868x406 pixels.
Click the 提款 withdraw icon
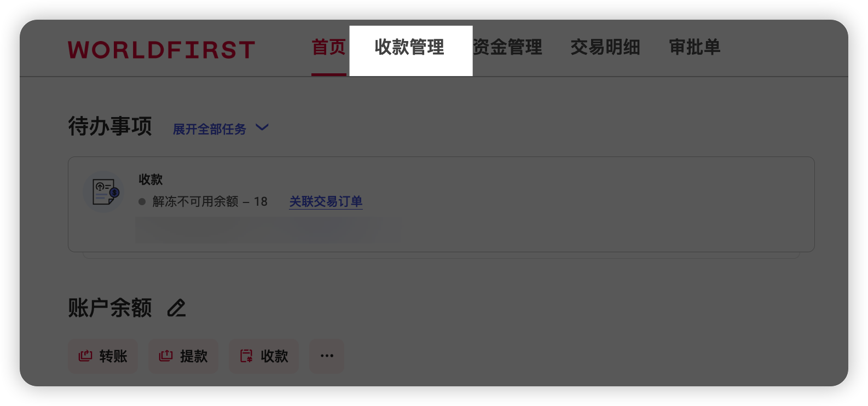tap(166, 356)
